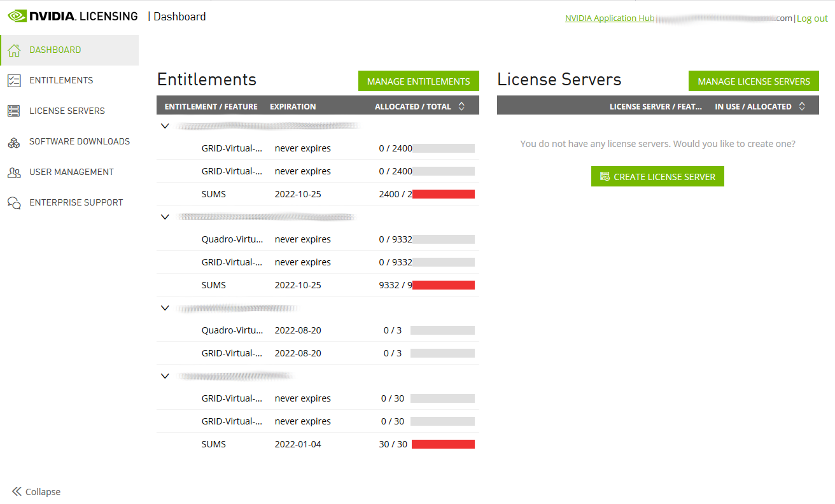Click the NVIDIA logo in header
835x504 pixels.
[73, 17]
